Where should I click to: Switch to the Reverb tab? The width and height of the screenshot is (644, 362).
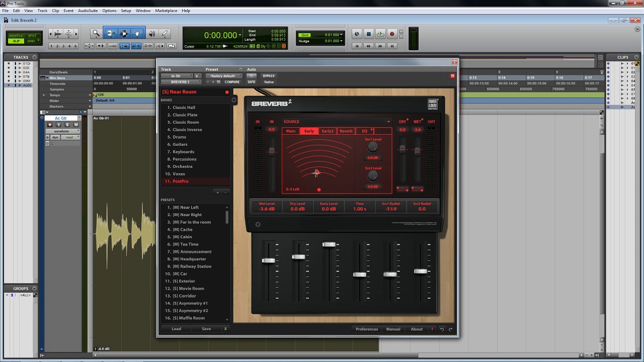click(x=346, y=131)
